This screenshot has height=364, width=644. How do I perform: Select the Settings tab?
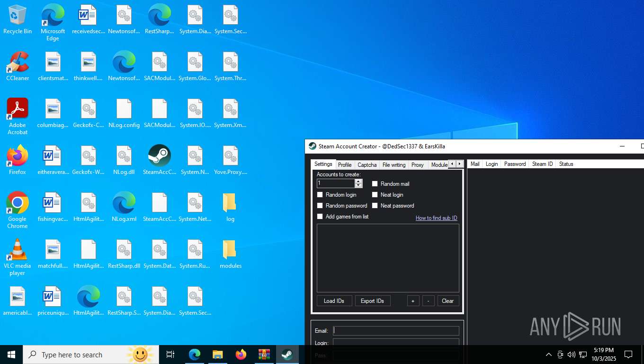point(323,164)
